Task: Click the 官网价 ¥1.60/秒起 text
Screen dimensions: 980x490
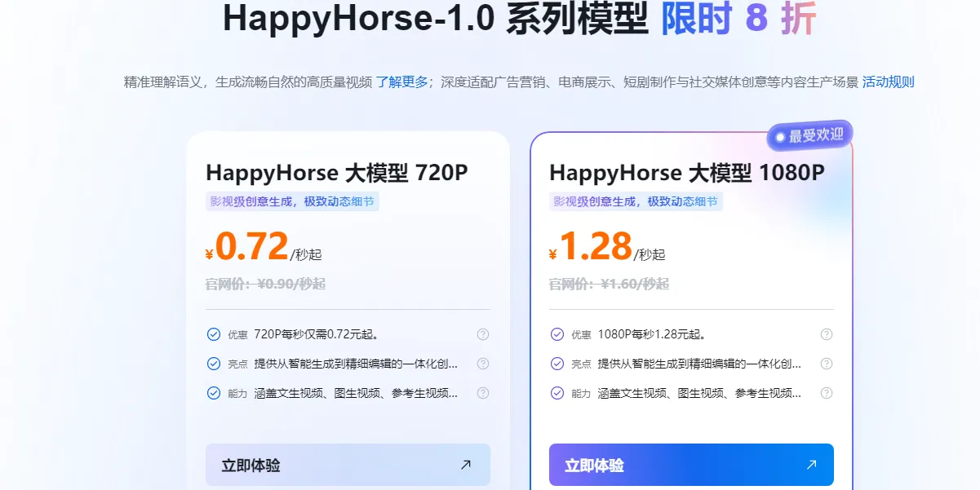Action: pos(609,284)
